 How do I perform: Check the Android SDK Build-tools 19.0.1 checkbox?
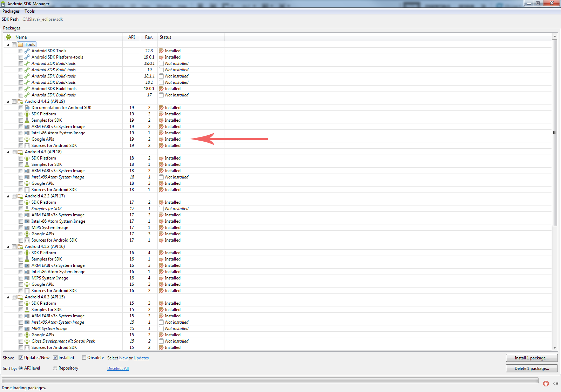[x=21, y=63]
